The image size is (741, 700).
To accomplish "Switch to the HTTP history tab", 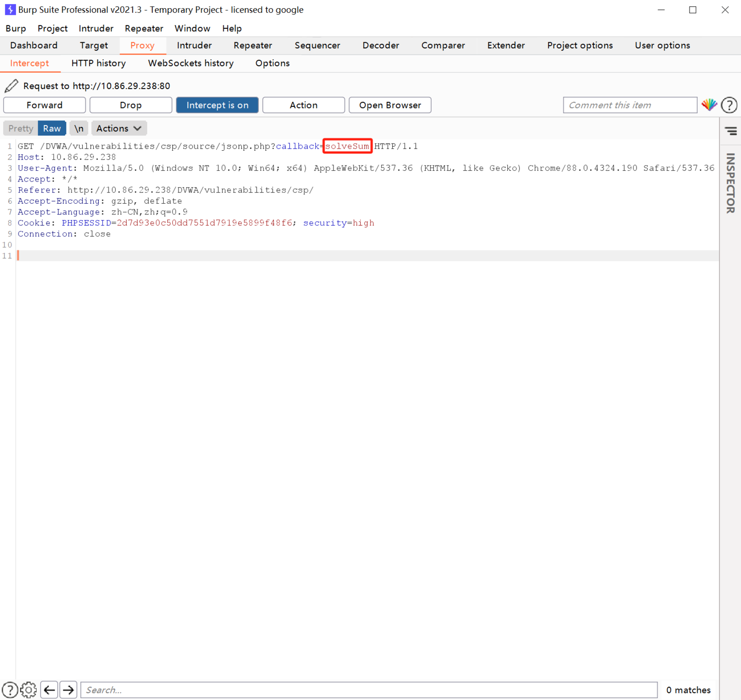I will 98,63.
